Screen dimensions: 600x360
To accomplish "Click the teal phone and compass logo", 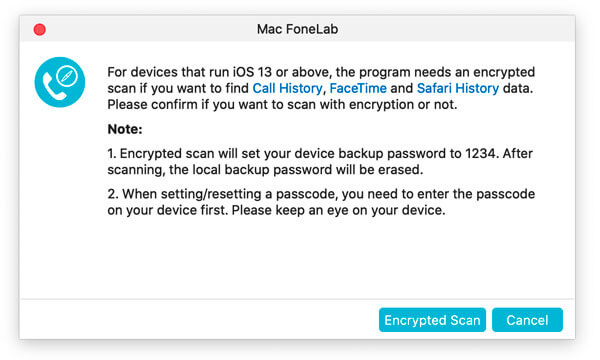I will (60, 82).
